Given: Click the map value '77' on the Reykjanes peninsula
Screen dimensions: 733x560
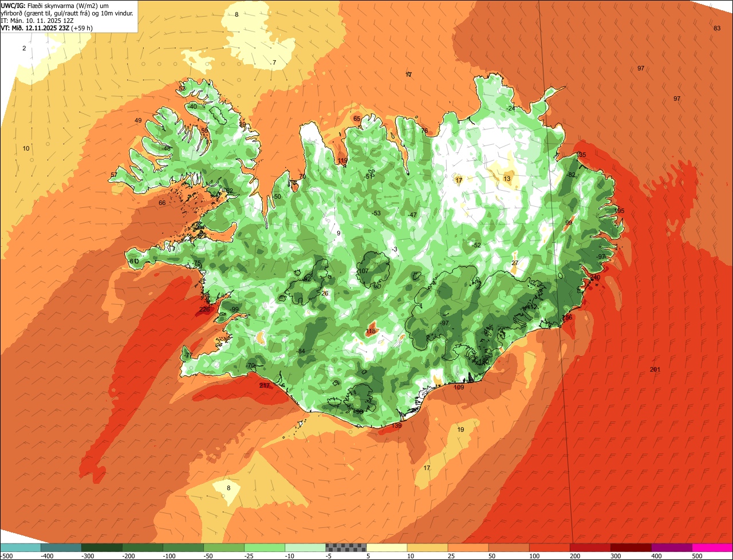Looking at the screenshot, I should point(188,356).
